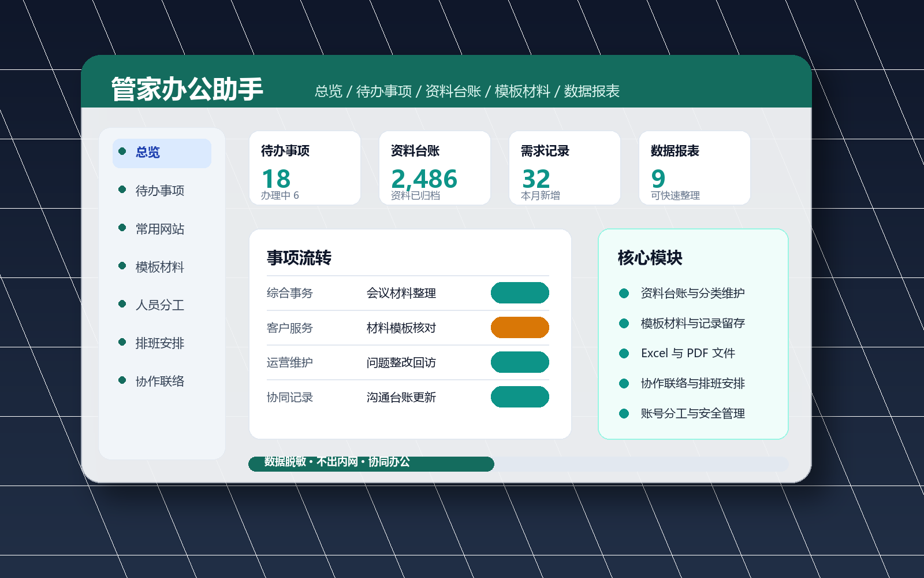Click 客户服务 in the table
924x578 pixels.
click(290, 328)
